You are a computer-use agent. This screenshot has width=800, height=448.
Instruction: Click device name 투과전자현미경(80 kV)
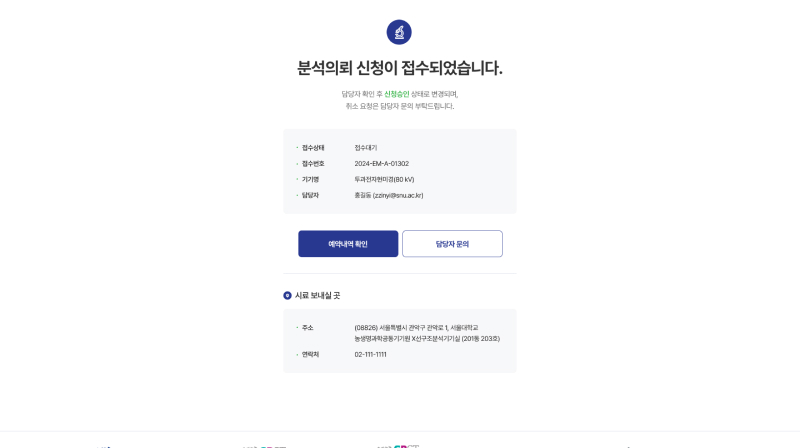pyautogui.click(x=384, y=180)
